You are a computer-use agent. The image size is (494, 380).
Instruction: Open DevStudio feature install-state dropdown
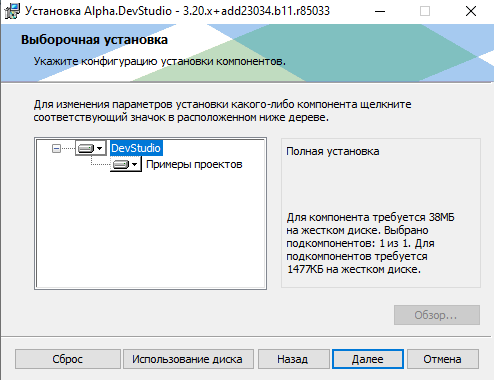pos(90,148)
